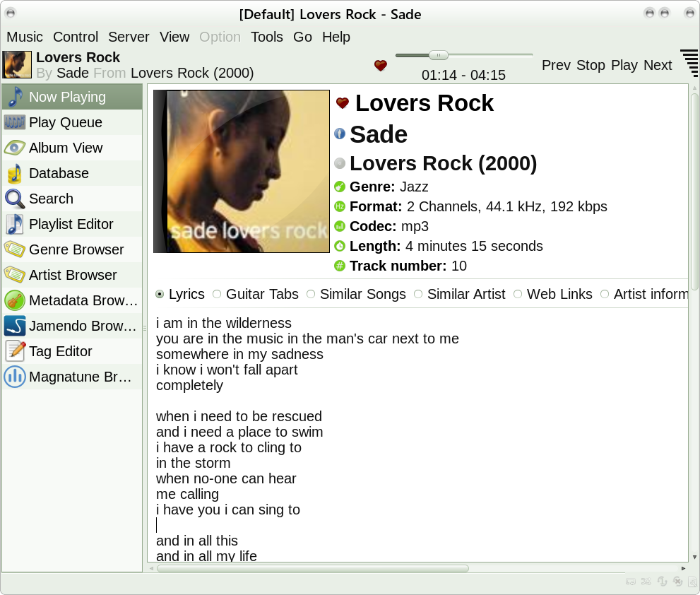Click the Stop playback button
The width and height of the screenshot is (700, 595).
coord(591,65)
